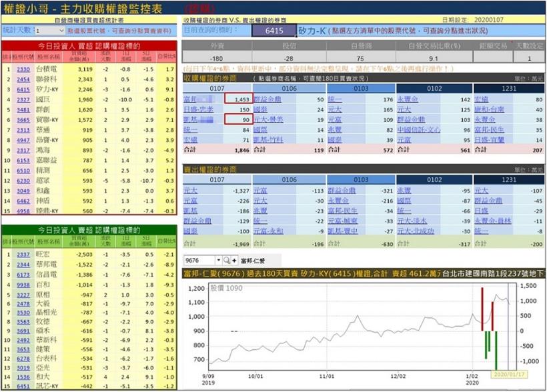
Task: Open stock code 3019 link
Action: pyautogui.click(x=23, y=367)
